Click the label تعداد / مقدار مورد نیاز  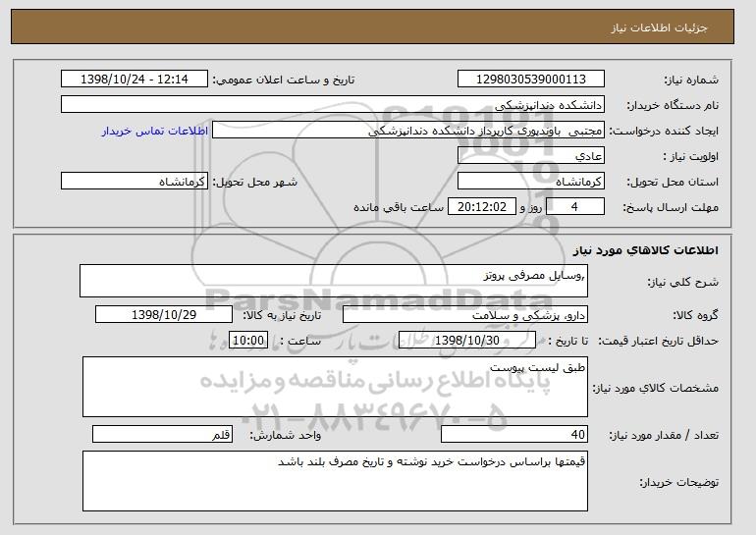pos(664,435)
